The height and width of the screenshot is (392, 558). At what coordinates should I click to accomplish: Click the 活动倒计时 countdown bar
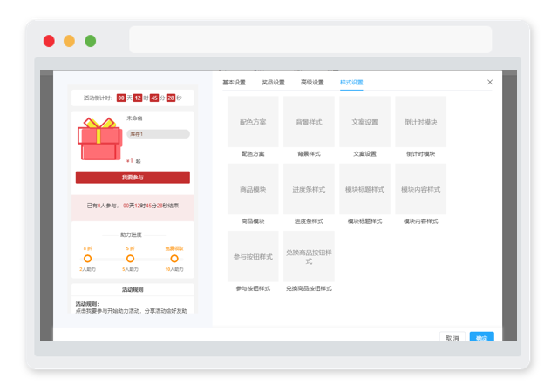[133, 98]
